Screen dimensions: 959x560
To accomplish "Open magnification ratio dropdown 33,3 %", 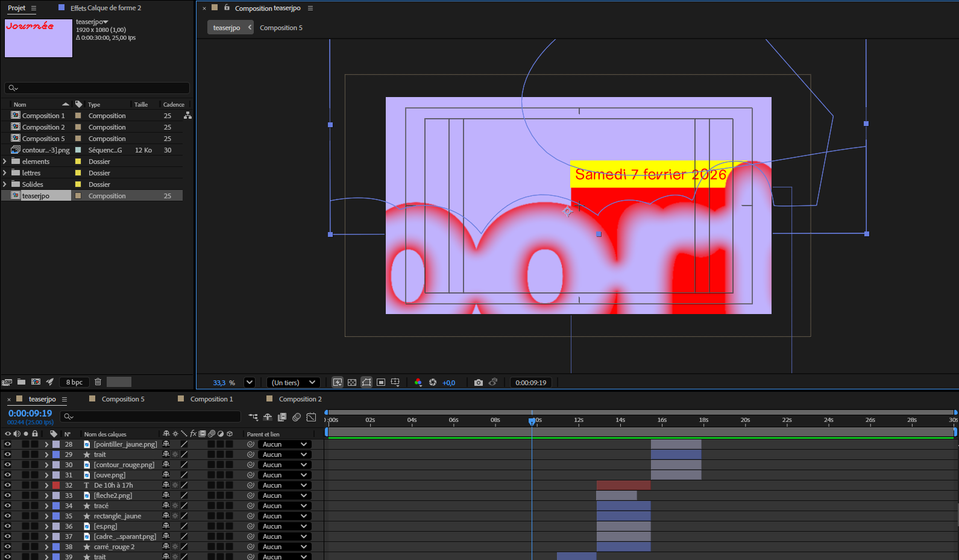I will coord(249,382).
